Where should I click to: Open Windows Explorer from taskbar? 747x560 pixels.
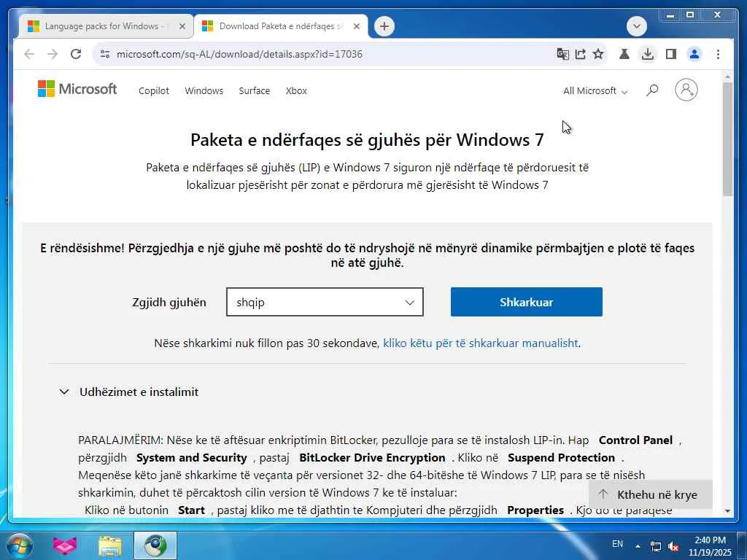(x=110, y=545)
